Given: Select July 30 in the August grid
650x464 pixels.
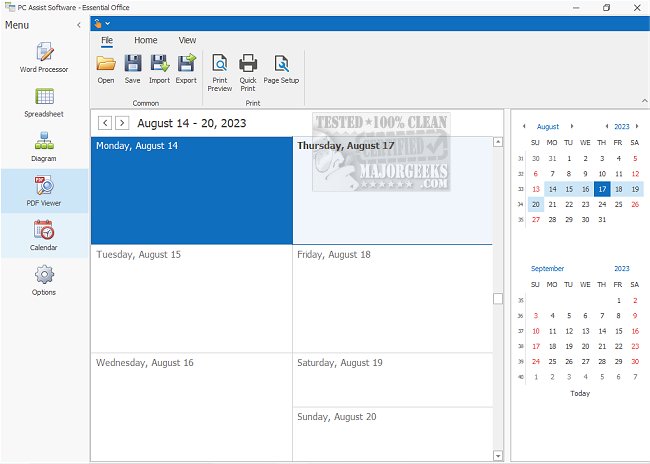Looking at the screenshot, I should click(536, 158).
